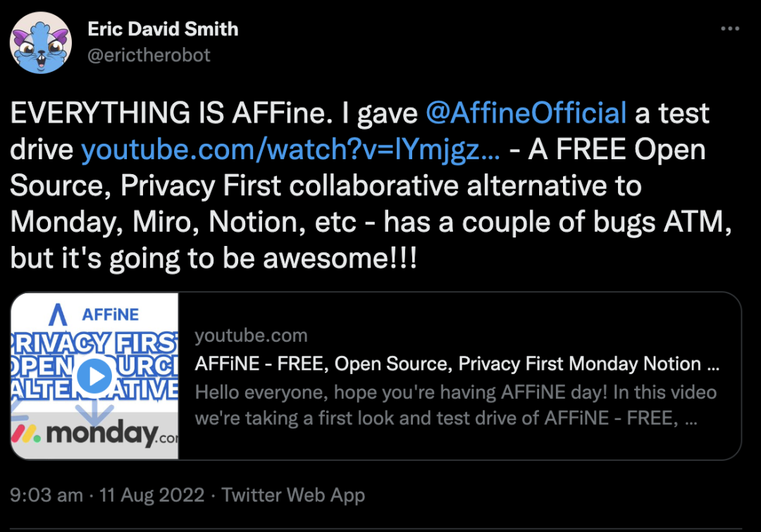Click the PRIVACY FIRST headline in the thumbnail
The width and height of the screenshot is (761, 532).
pos(95,343)
